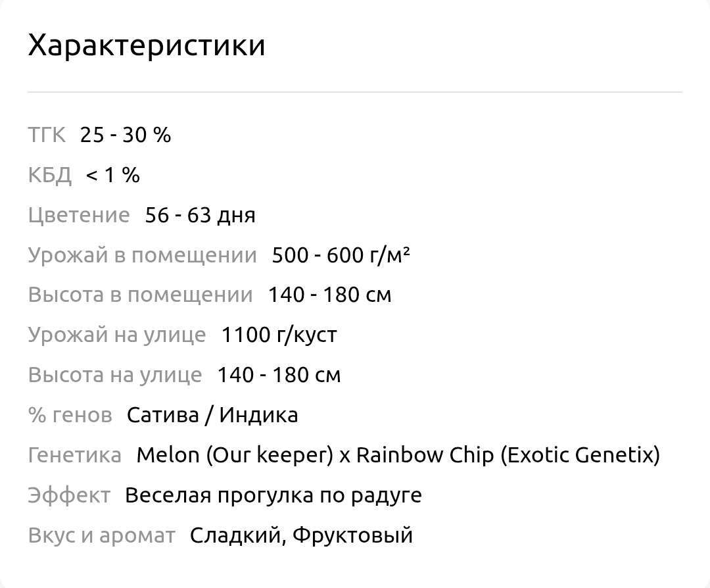Image resolution: width=710 pixels, height=588 pixels.
Task: Select the КБД label
Action: (50, 176)
